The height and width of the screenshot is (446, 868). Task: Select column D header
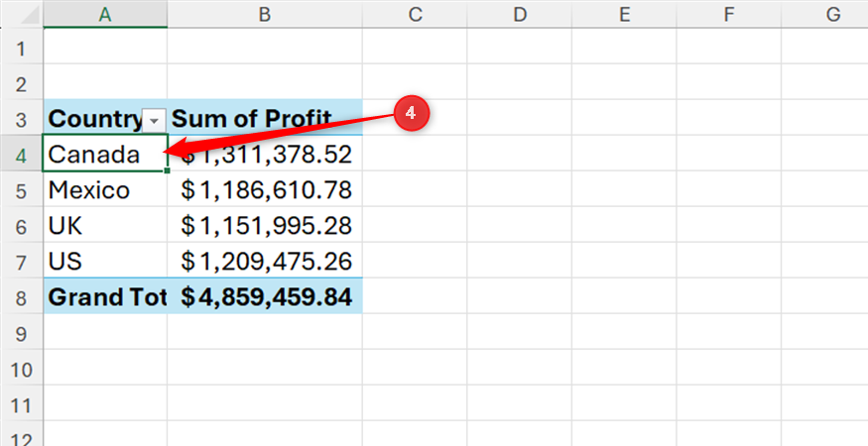pos(519,14)
